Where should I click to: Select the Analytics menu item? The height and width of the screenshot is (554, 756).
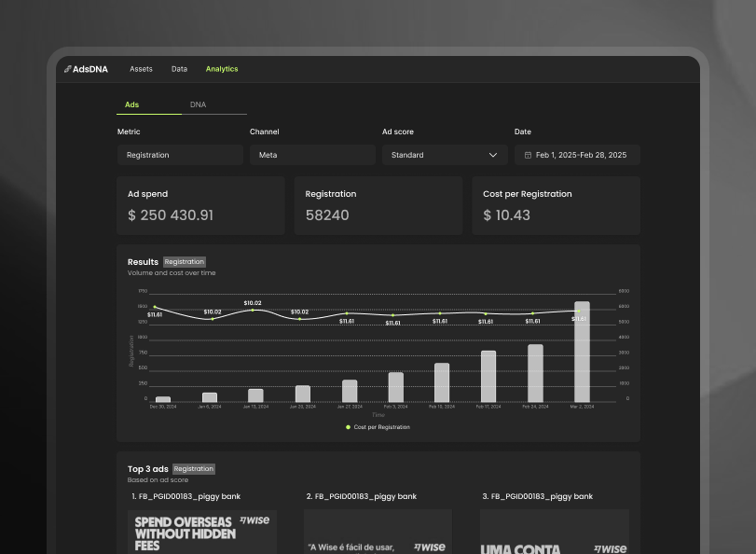[x=222, y=69]
